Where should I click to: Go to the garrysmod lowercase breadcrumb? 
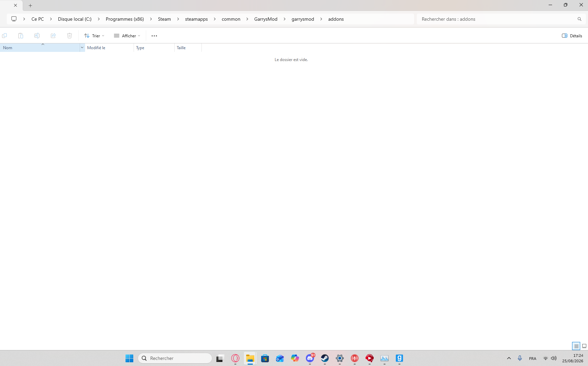pyautogui.click(x=303, y=19)
